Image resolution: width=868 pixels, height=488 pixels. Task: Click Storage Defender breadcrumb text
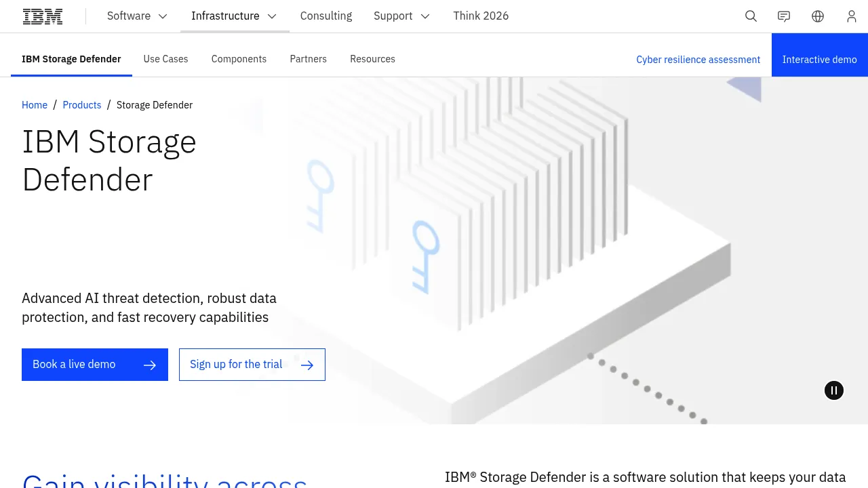click(155, 105)
